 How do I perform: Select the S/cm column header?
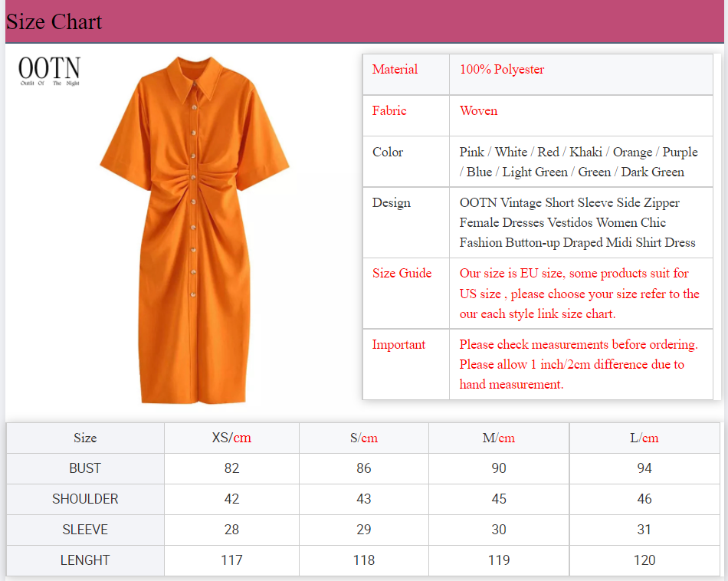point(363,438)
